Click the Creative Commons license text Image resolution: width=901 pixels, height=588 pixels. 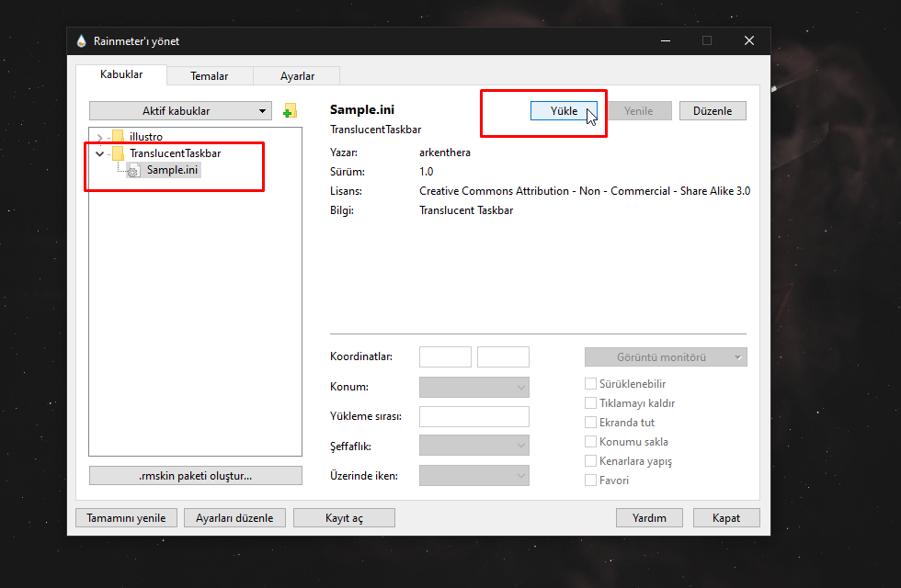coord(585,191)
